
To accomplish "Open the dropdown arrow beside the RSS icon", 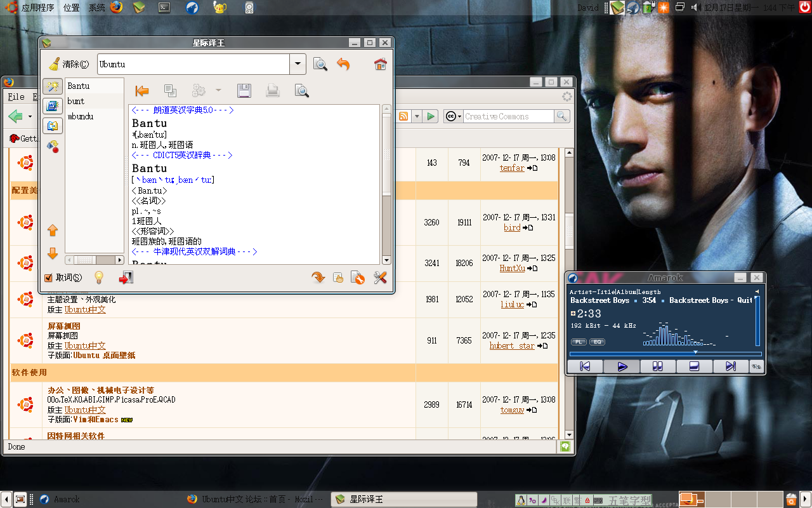I will pos(417,116).
